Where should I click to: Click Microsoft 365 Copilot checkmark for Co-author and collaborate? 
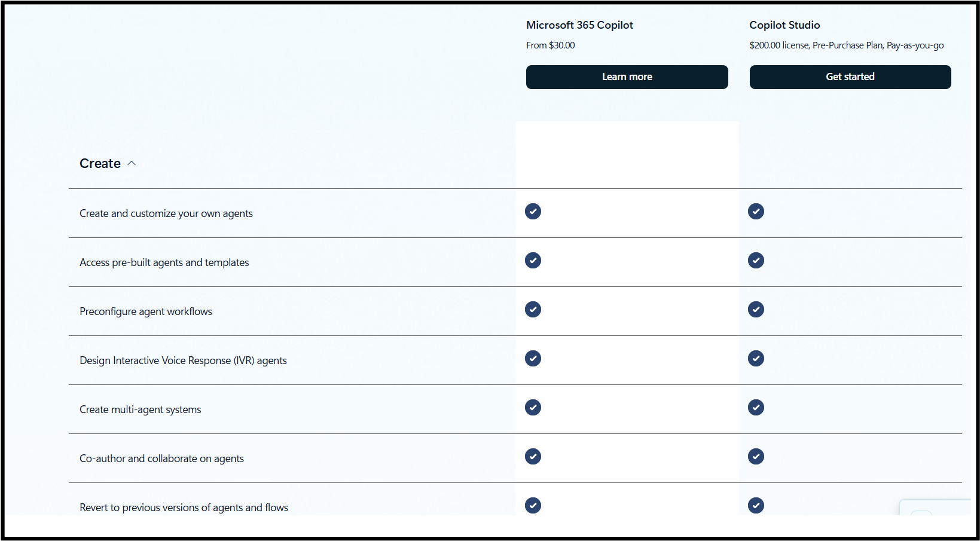pyautogui.click(x=533, y=457)
